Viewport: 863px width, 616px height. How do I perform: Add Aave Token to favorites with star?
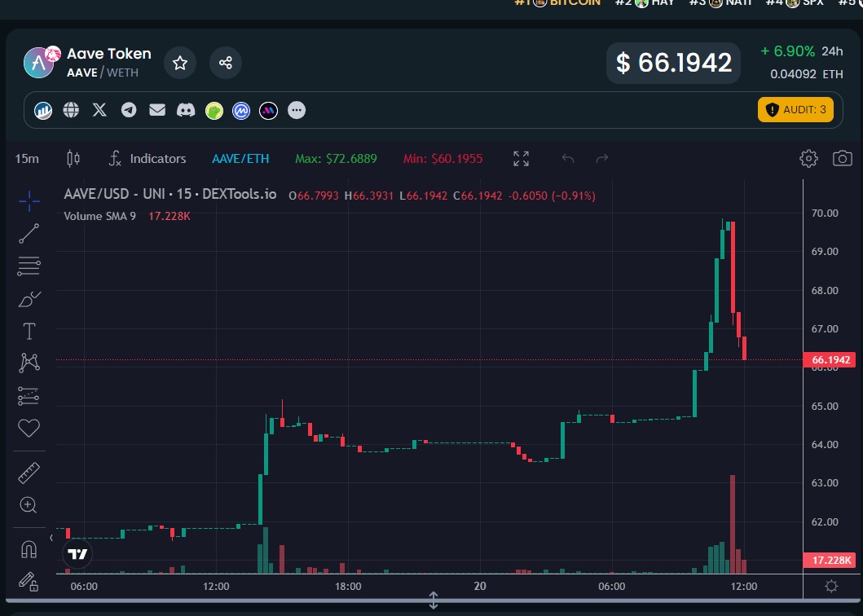[180, 63]
